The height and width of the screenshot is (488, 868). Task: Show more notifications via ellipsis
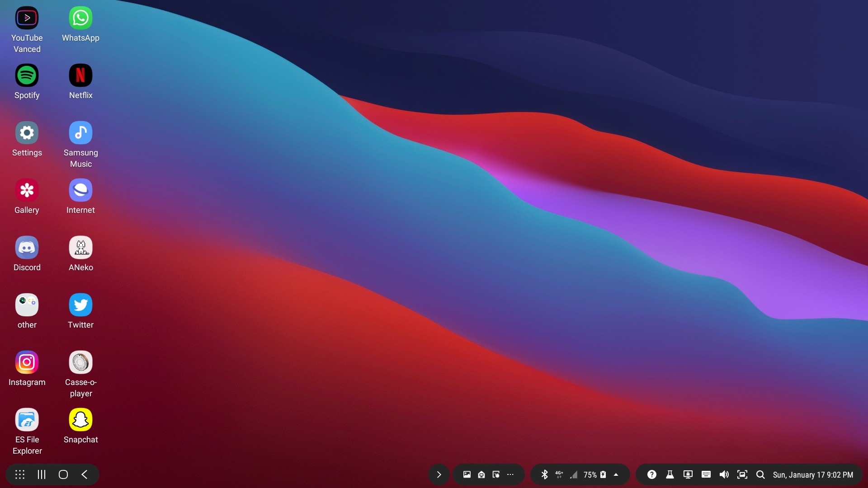(x=510, y=474)
